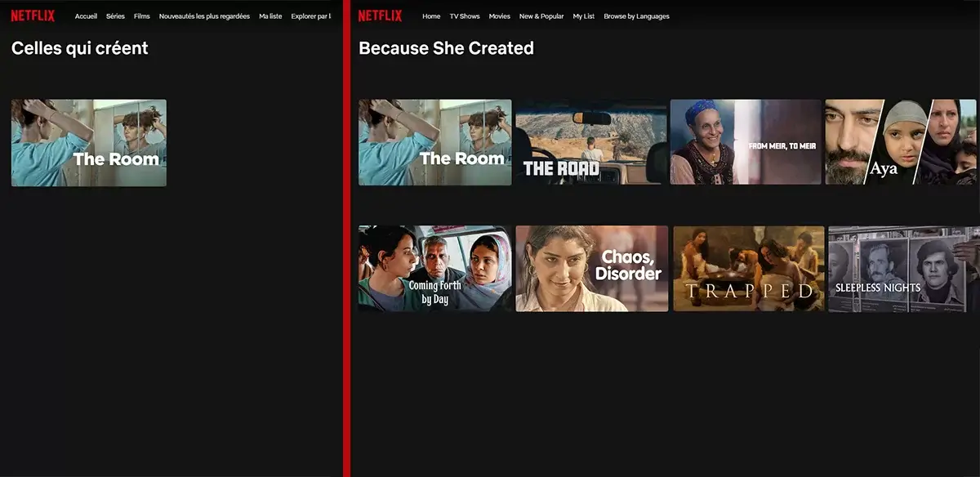Screen dimensions: 980x477
Task: Open Ma liste on the French page
Action: (269, 16)
